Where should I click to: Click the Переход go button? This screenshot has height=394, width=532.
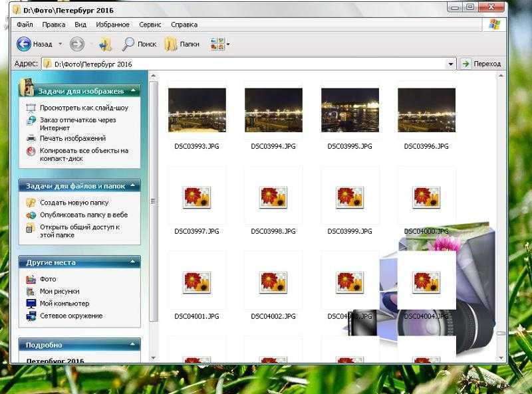click(481, 64)
